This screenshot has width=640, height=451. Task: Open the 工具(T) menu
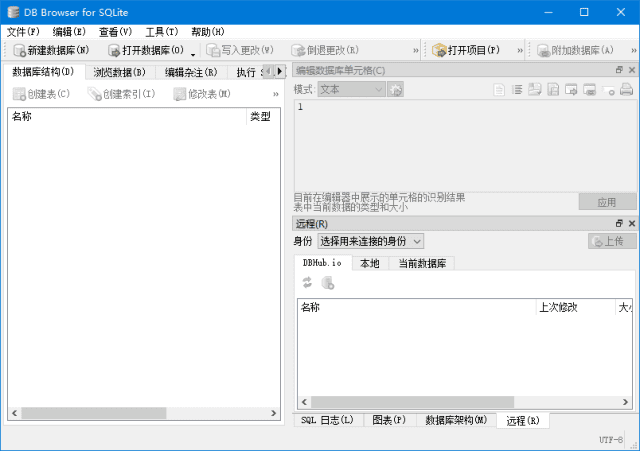pyautogui.click(x=162, y=32)
